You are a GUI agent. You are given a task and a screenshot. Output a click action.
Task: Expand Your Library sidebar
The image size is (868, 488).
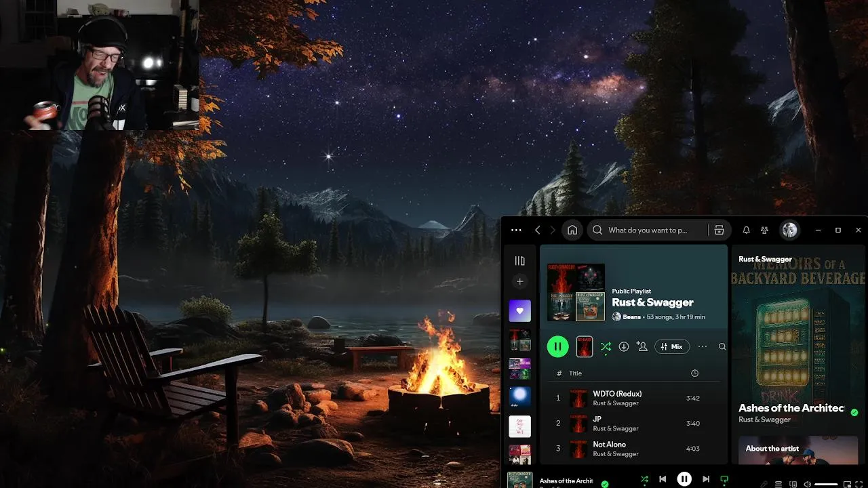click(519, 261)
